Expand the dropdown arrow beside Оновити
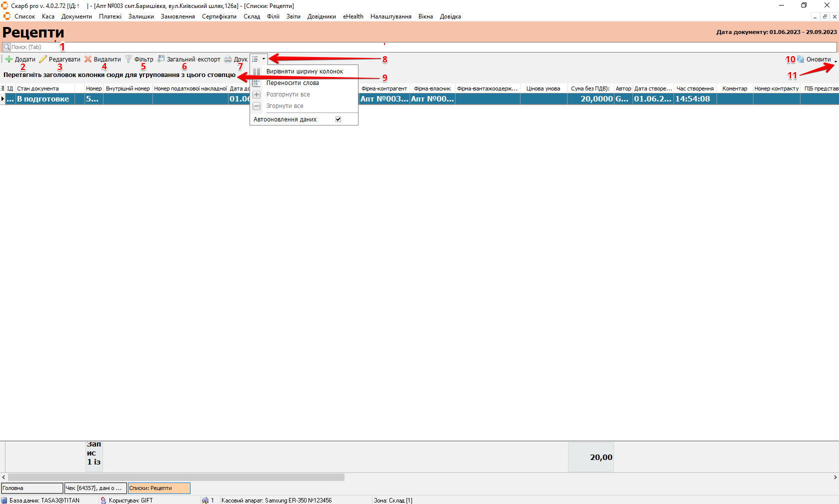 (835, 61)
